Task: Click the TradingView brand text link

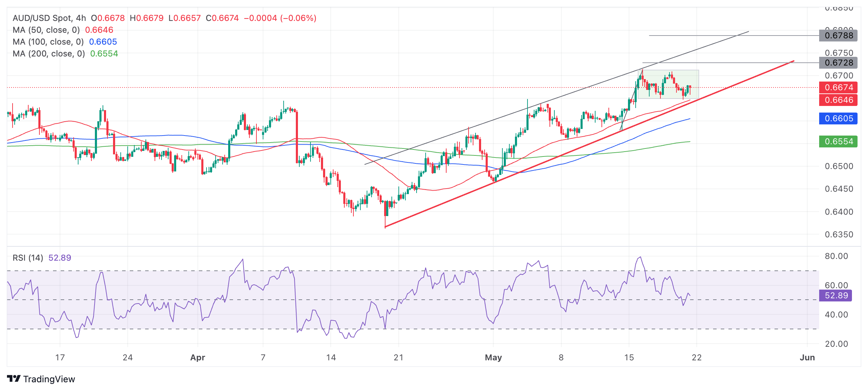Action: (49, 379)
